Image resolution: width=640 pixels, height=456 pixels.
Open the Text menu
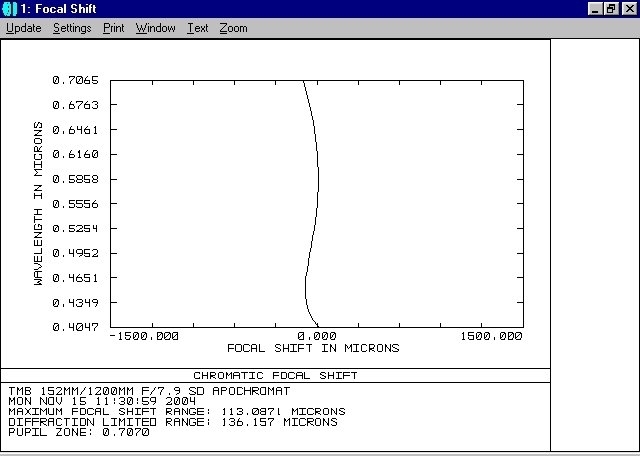click(x=198, y=28)
